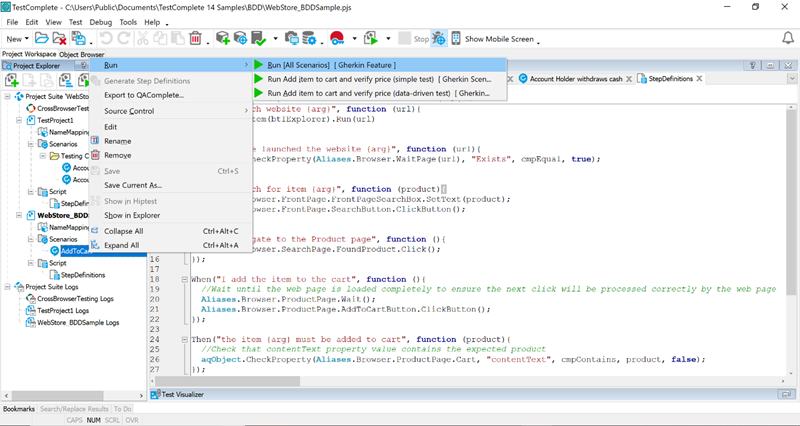Image resolution: width=800 pixels, height=426 pixels.
Task: Open dropdown arrow next to checkpoint icon
Action: 276,39
